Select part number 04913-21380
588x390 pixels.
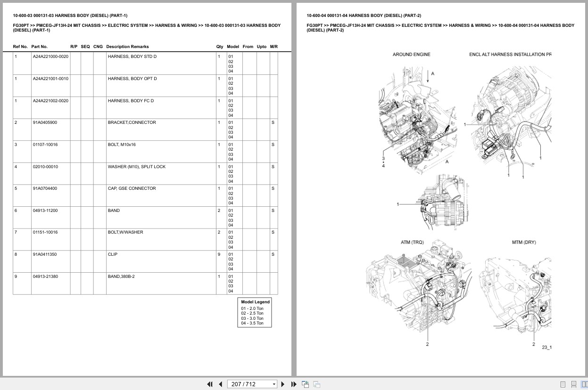click(x=45, y=276)
